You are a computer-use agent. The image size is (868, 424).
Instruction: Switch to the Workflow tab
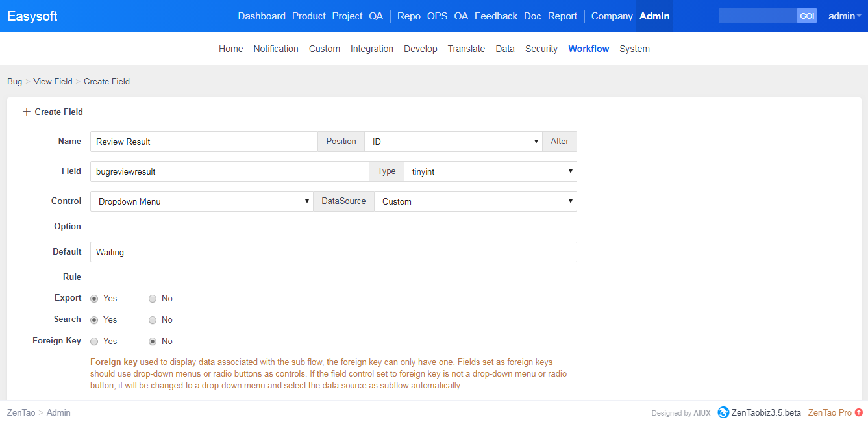pyautogui.click(x=588, y=49)
